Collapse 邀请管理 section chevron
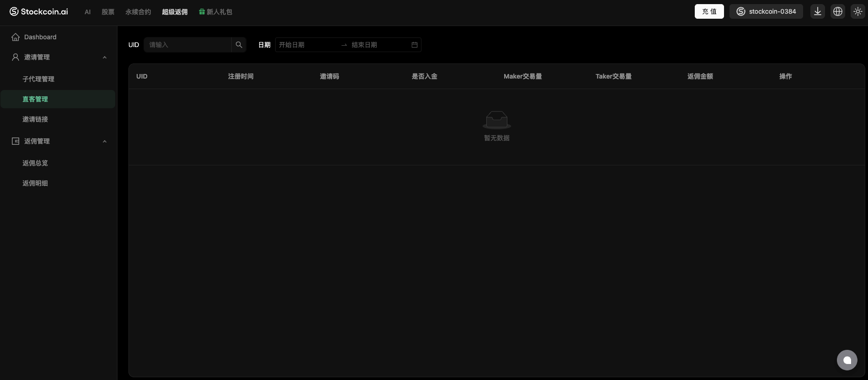 click(x=105, y=57)
